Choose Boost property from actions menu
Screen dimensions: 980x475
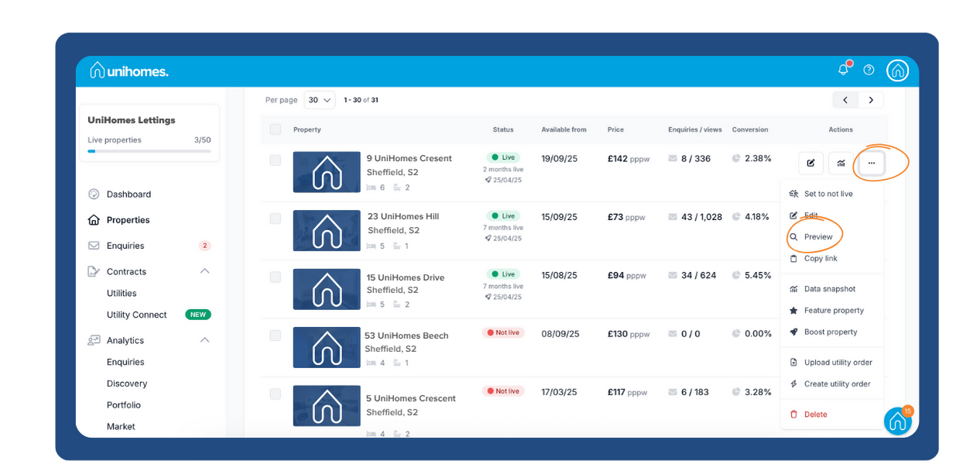832,332
